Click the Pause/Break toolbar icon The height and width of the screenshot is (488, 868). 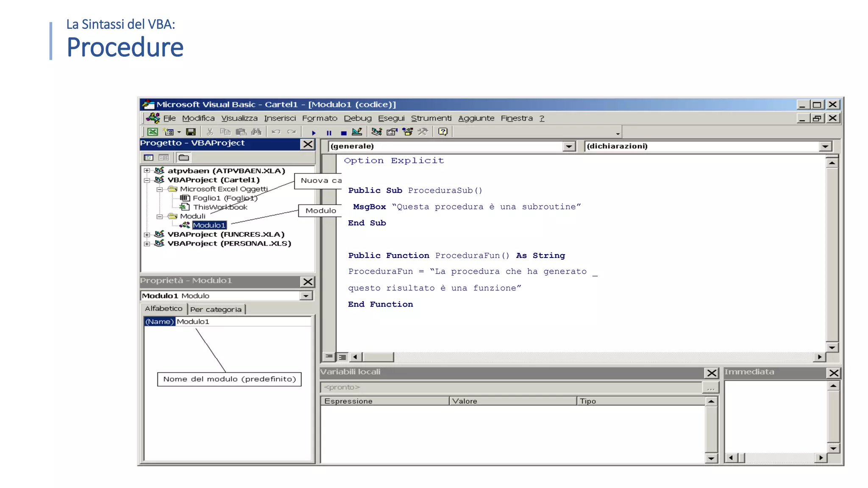329,133
